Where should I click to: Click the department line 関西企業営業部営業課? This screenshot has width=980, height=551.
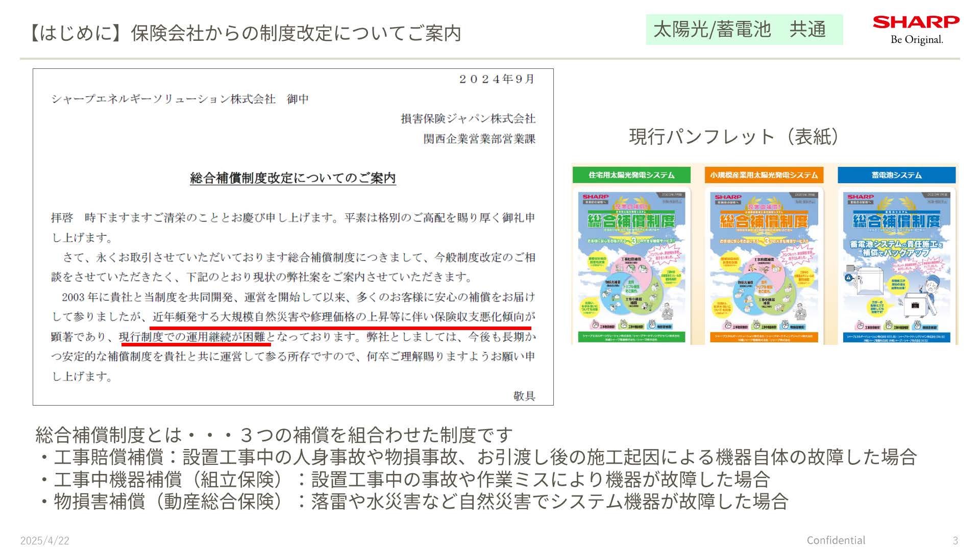[x=479, y=139]
